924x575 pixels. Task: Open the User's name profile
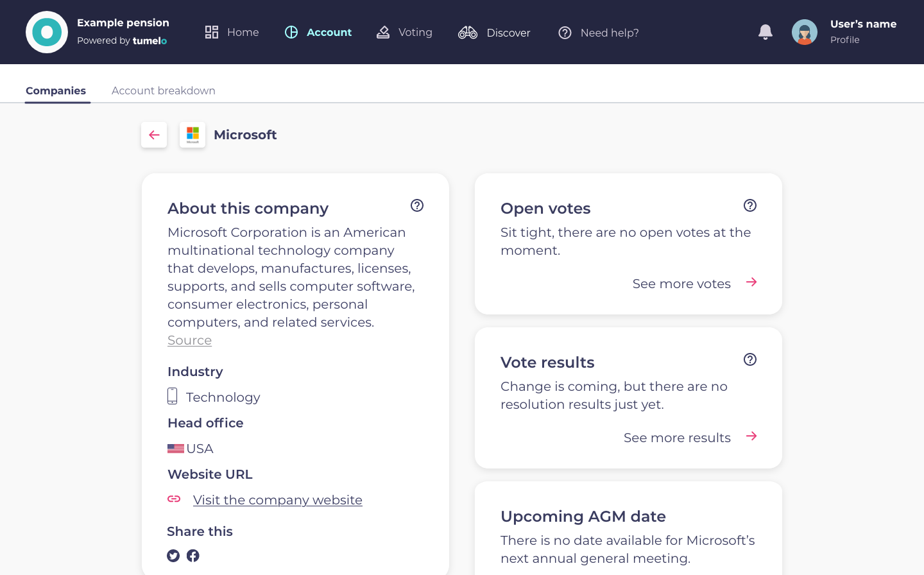pos(863,24)
